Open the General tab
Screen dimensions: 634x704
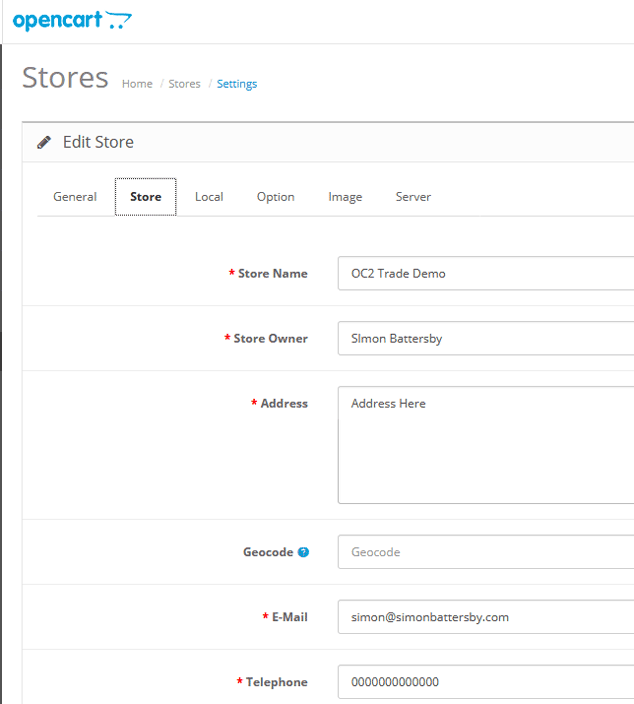point(75,197)
